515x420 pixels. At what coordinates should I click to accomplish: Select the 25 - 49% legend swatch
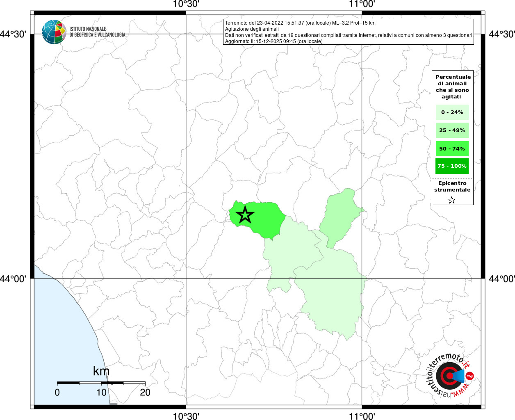pyautogui.click(x=452, y=130)
